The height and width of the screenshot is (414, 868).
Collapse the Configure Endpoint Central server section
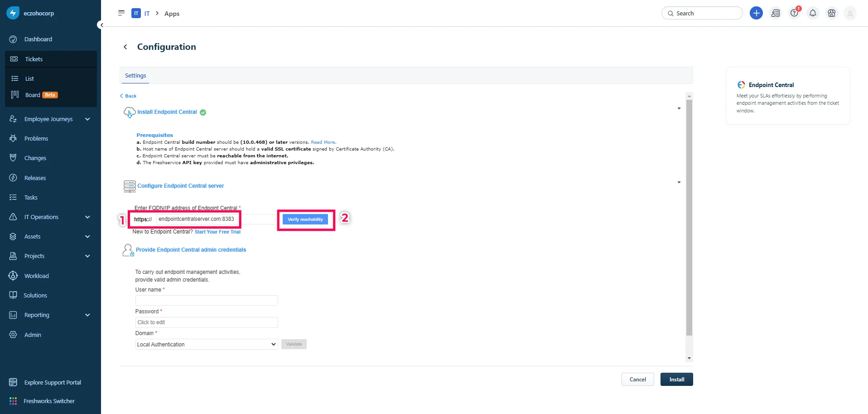tap(679, 182)
